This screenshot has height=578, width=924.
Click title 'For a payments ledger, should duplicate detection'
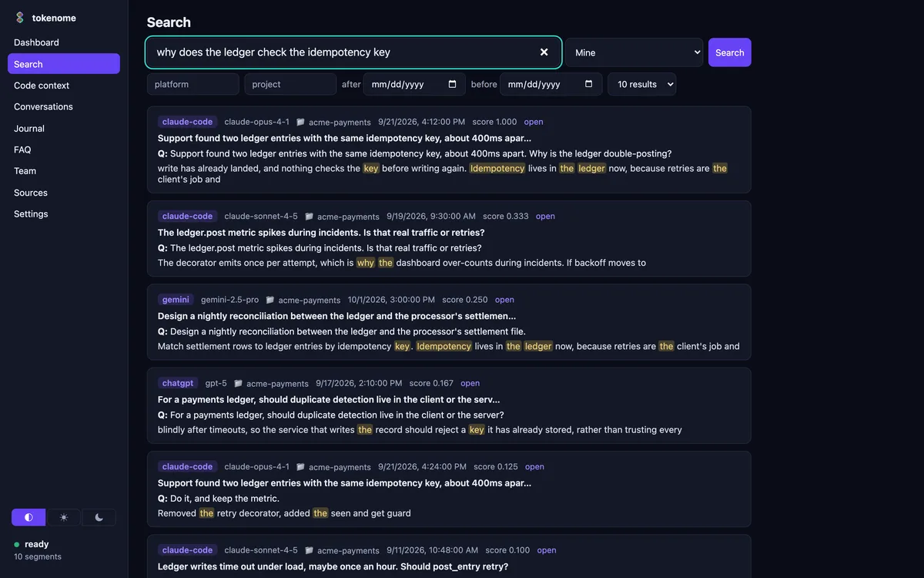pyautogui.click(x=329, y=400)
